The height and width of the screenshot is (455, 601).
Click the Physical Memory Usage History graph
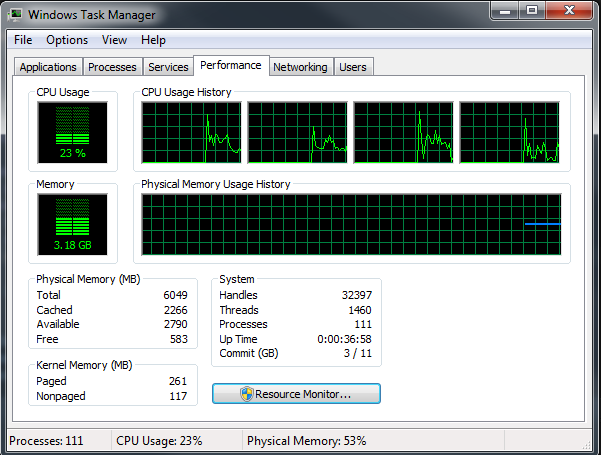pyautogui.click(x=351, y=225)
